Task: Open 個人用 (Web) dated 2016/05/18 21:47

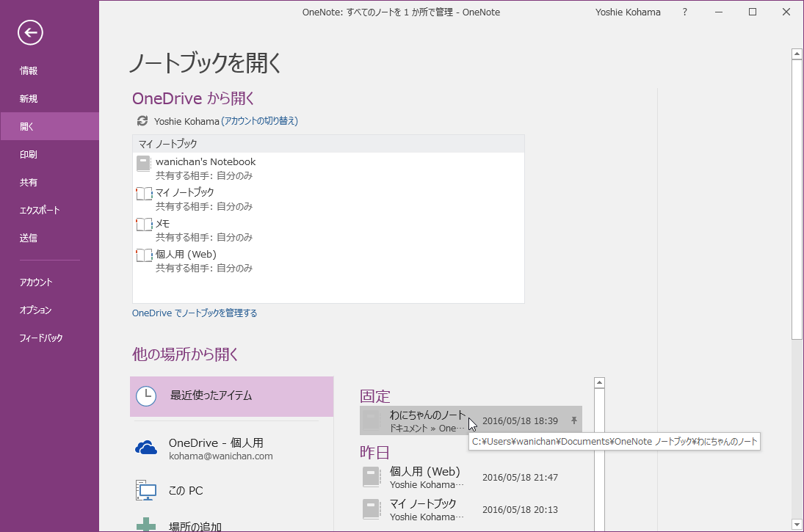Action: point(471,477)
